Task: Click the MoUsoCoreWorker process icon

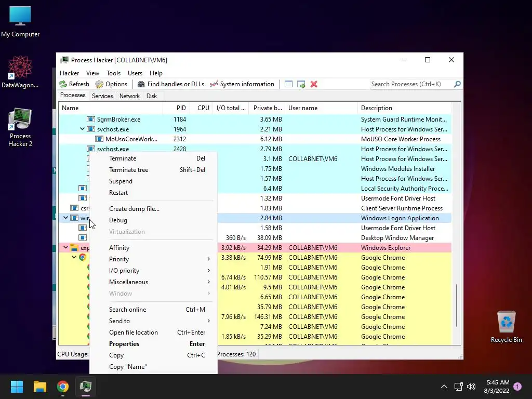Action: [99, 139]
